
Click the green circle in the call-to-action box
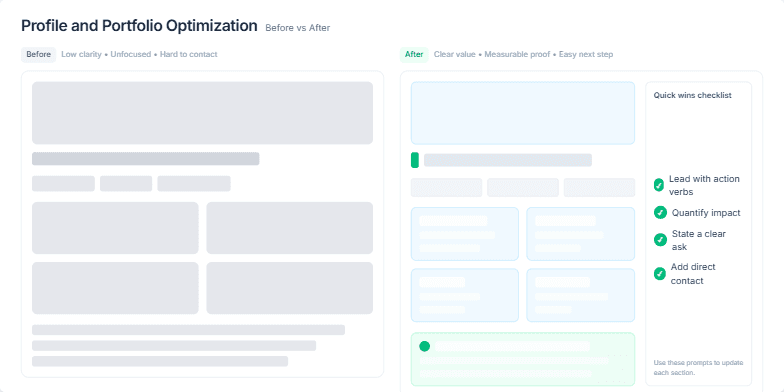pos(424,346)
